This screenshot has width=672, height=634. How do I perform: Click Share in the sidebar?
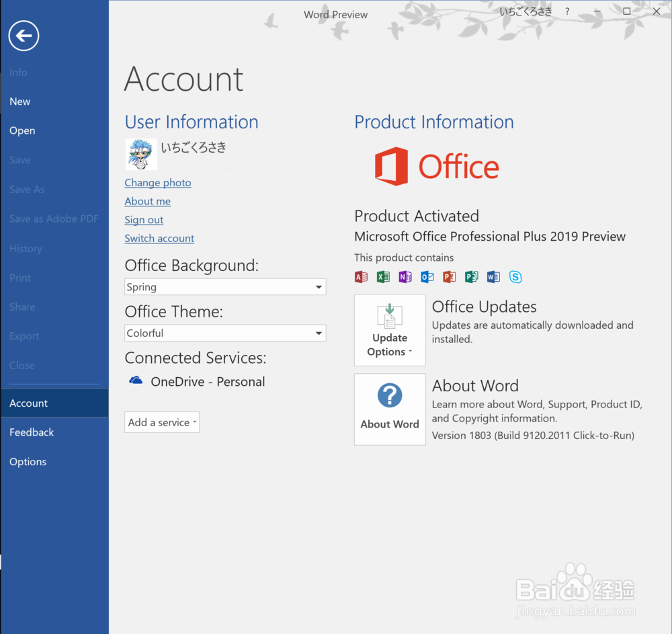54,307
